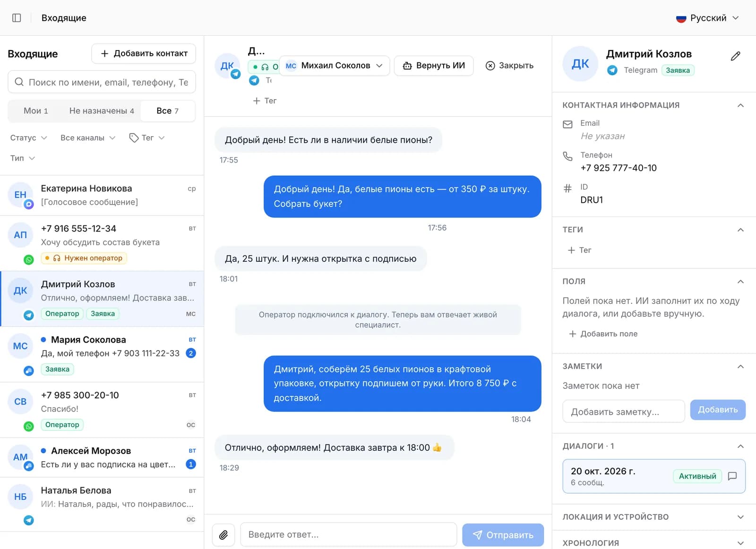Add tag in ТЕГИ section

(x=579, y=250)
